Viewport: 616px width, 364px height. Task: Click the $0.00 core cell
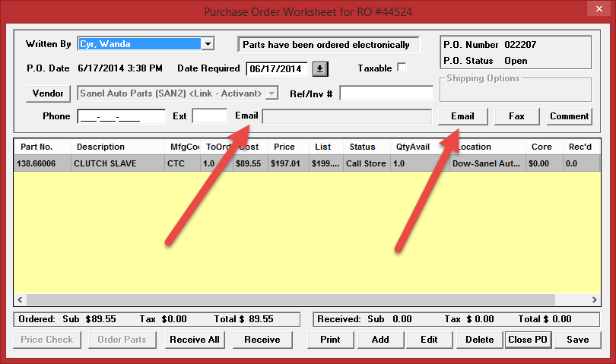point(545,163)
